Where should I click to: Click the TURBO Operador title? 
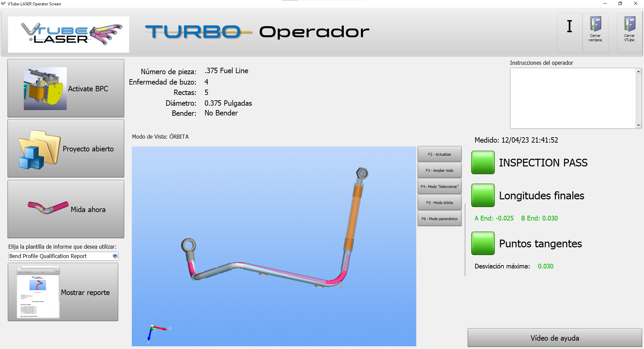pyautogui.click(x=257, y=32)
